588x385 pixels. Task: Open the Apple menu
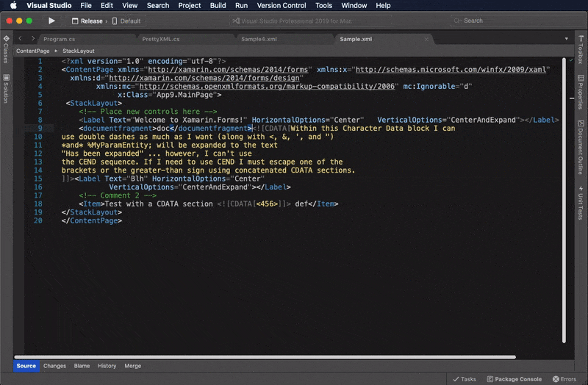[x=13, y=5]
